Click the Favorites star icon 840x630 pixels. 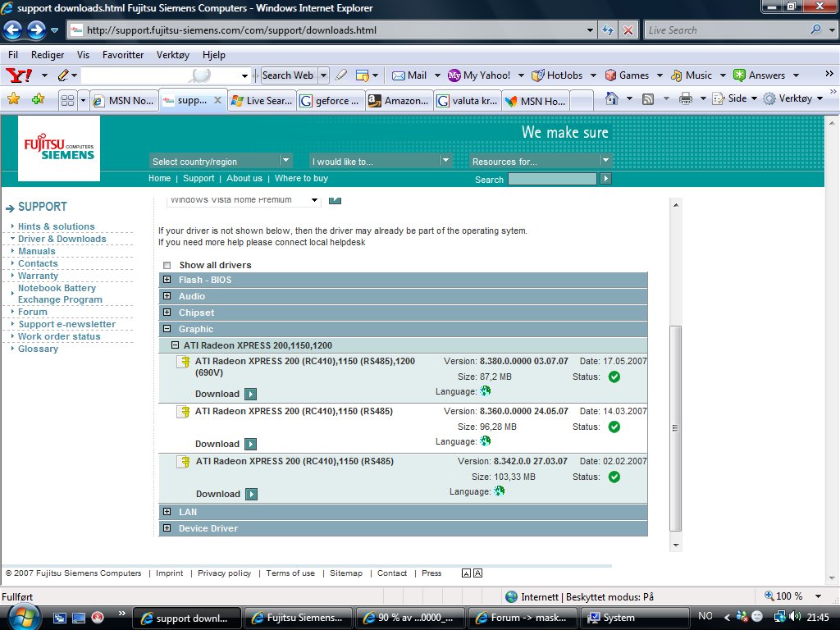point(13,99)
